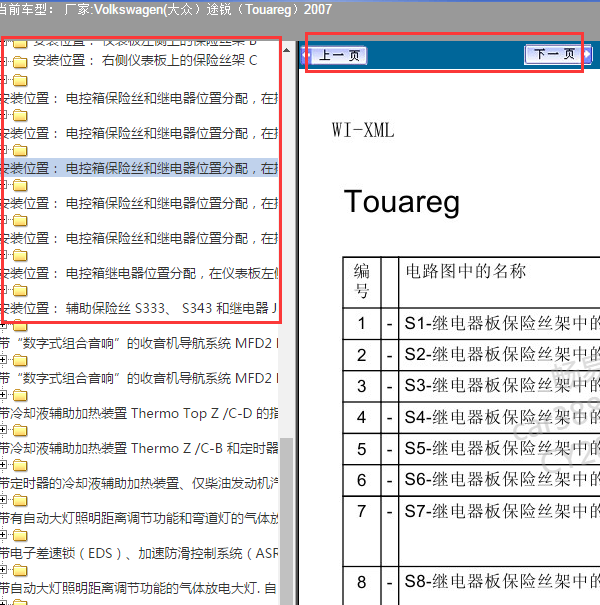Click table cell S8-继电器板保险丝架中的
600x605 pixels.
point(499,586)
